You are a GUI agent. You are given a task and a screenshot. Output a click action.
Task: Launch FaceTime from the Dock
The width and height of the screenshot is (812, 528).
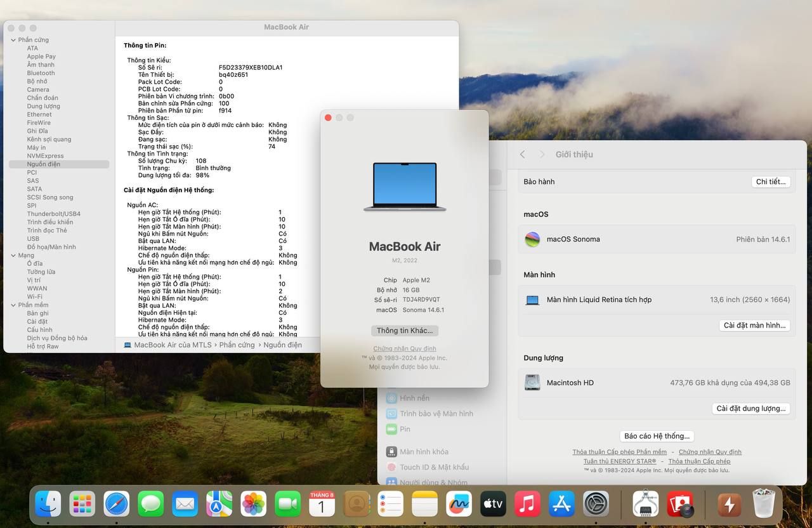point(288,504)
